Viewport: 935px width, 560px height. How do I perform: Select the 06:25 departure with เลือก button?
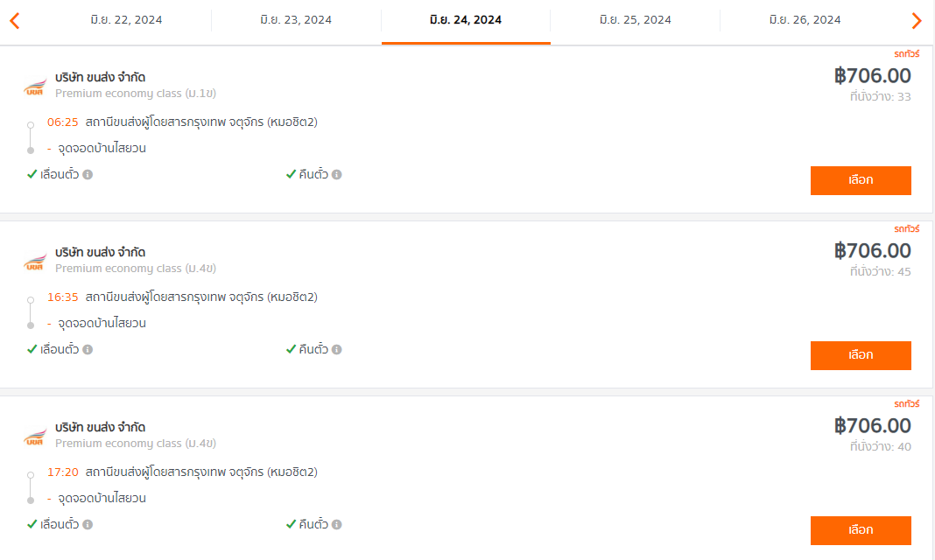861,180
